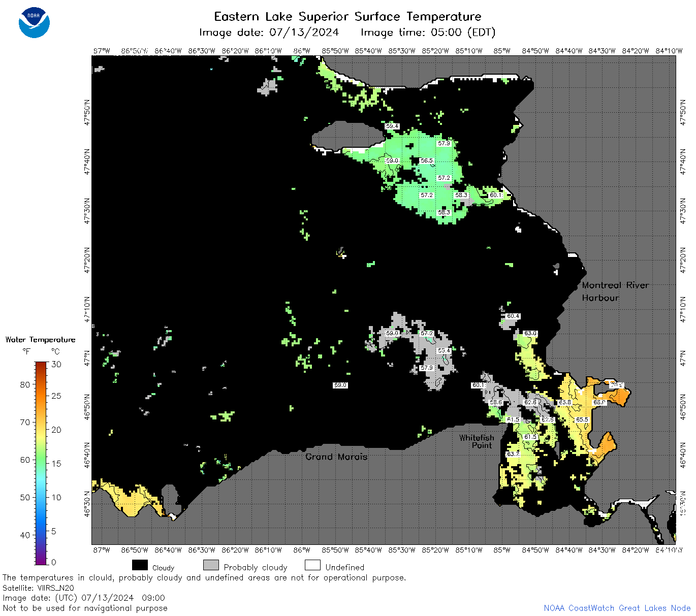Screen dimensions: 696x616
Task: Click the black Cloudy legend swatch
Action: point(140,565)
